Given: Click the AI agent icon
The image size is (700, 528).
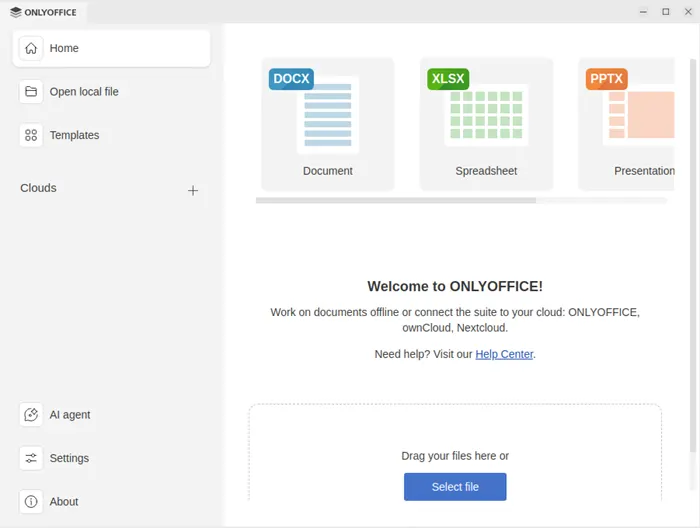Looking at the screenshot, I should [x=31, y=415].
